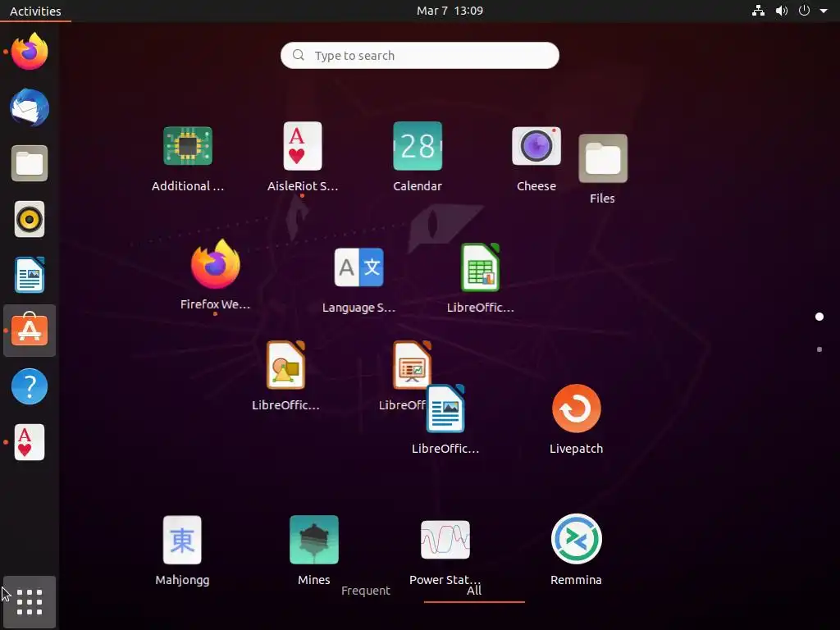Click the Type to search field

420,55
